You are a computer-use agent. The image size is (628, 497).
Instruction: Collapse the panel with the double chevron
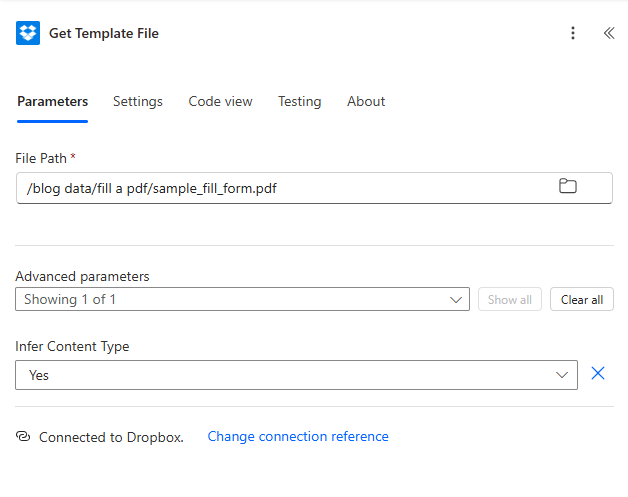[608, 33]
